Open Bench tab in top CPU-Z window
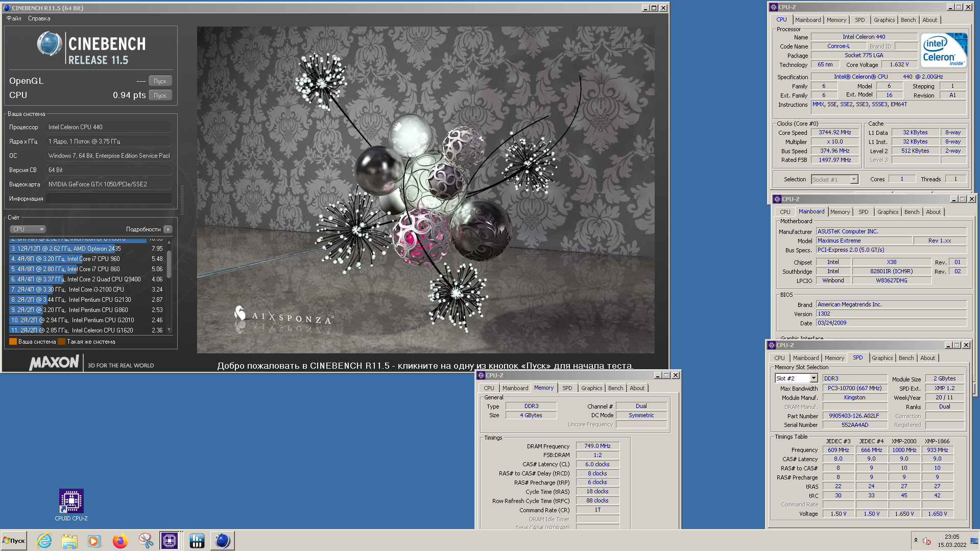 (x=908, y=20)
